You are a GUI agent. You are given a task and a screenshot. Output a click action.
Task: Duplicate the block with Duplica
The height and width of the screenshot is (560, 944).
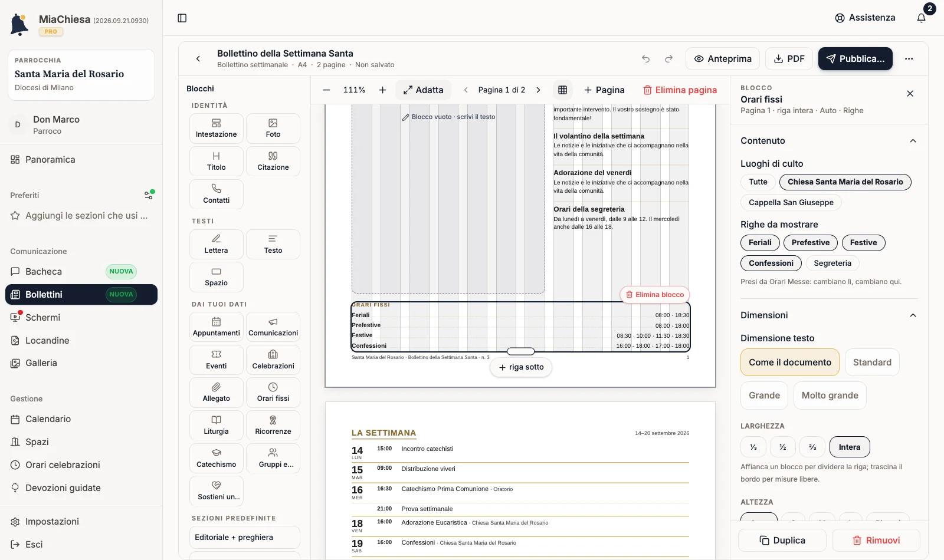tap(782, 541)
